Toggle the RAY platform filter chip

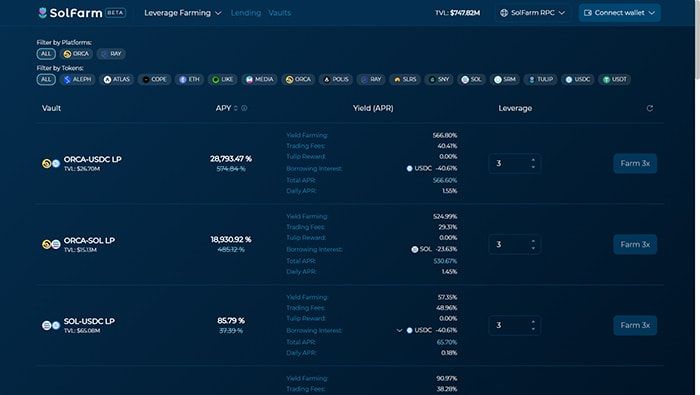(x=111, y=54)
